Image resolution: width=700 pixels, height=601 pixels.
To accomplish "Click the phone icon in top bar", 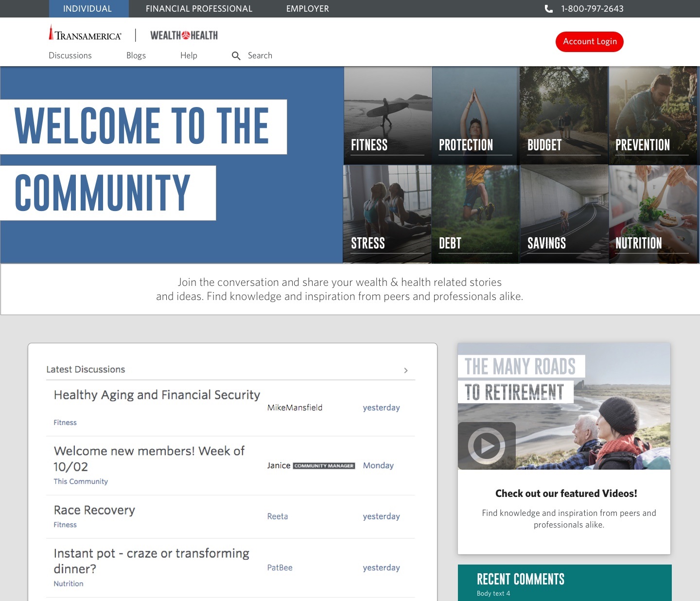I will (548, 9).
